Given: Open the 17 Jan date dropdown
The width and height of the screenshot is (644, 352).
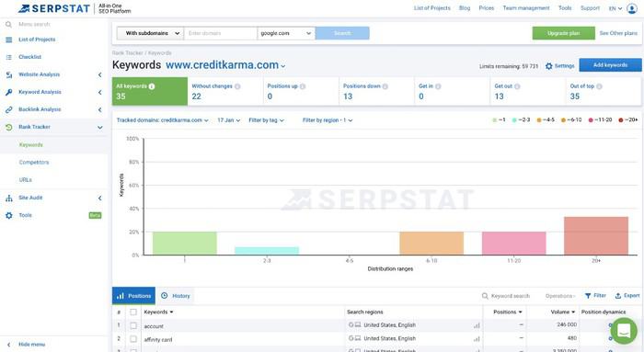Looking at the screenshot, I should click(229, 120).
